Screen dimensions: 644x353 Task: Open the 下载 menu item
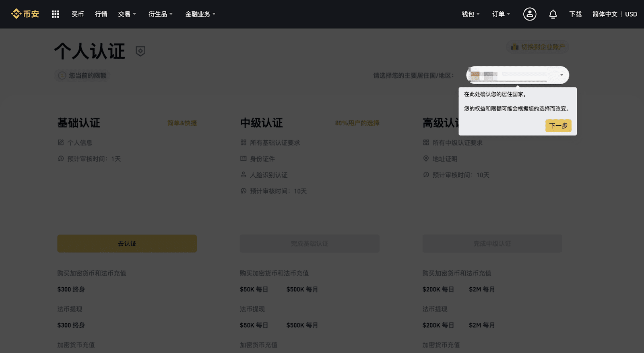click(576, 14)
